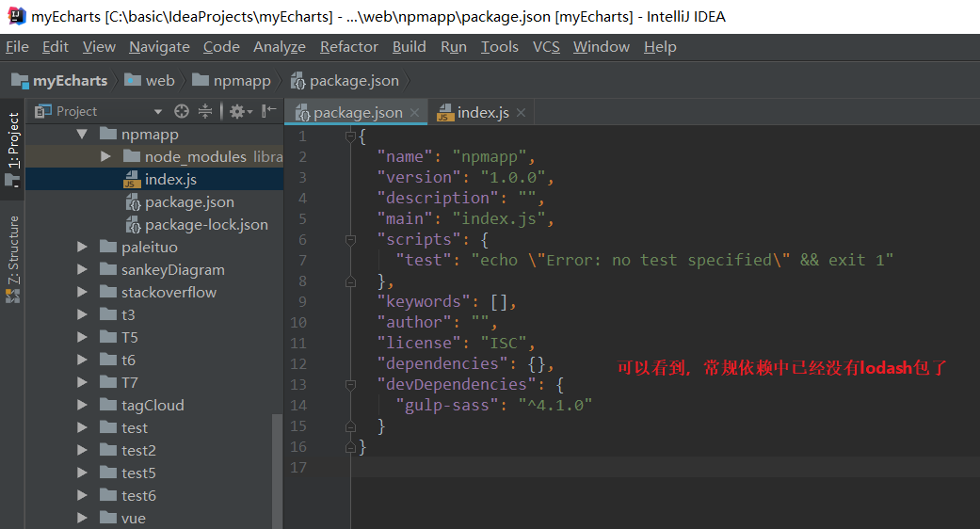Select the node_modules folder row

pos(153,157)
